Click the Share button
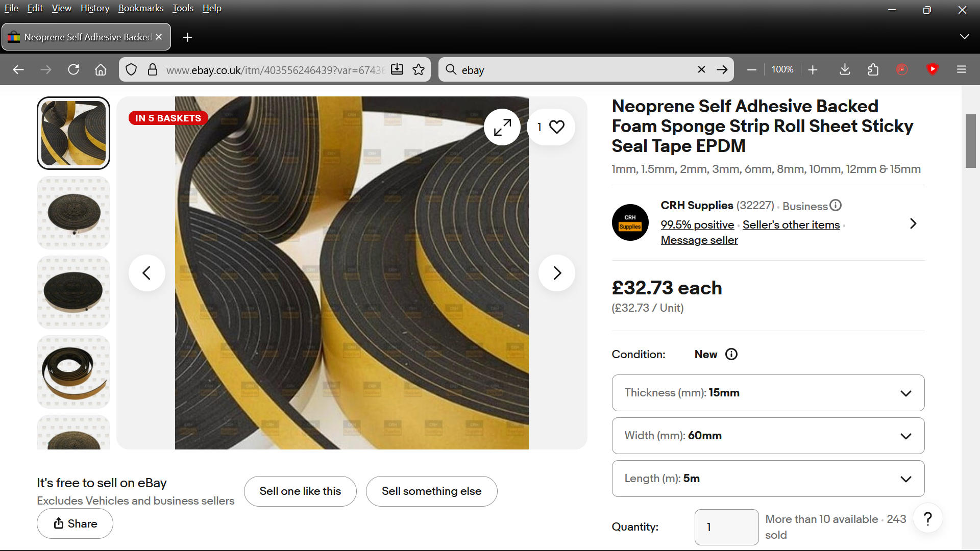Image resolution: width=980 pixels, height=551 pixels. tap(75, 524)
